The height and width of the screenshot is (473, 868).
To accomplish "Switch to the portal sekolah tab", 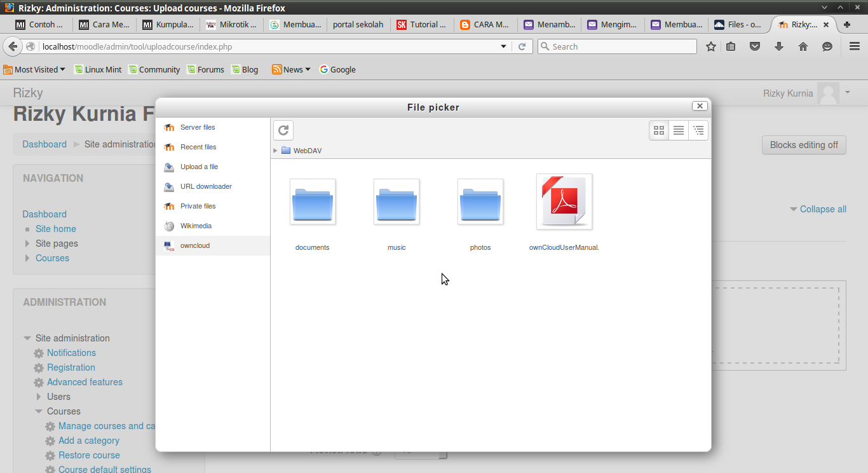I will coord(358,25).
